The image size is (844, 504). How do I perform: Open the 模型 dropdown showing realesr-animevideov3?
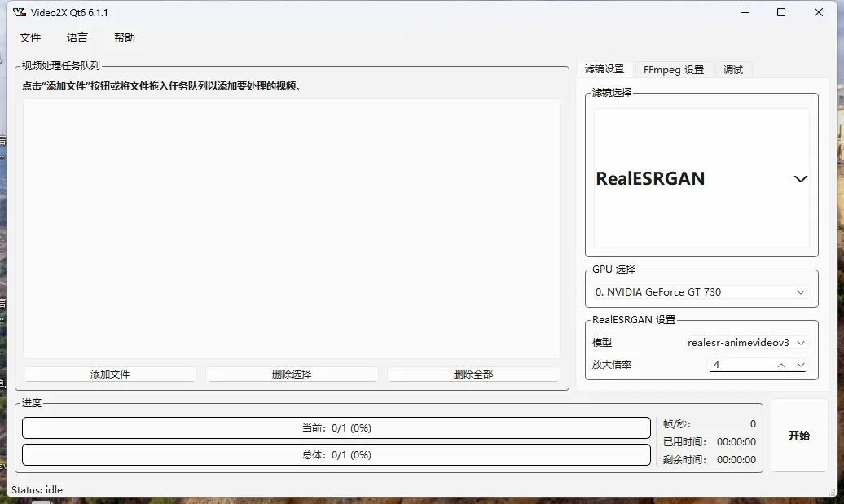tap(746, 343)
